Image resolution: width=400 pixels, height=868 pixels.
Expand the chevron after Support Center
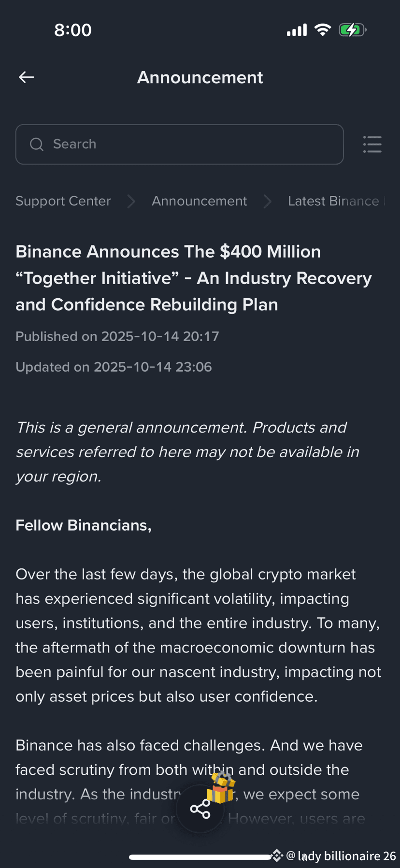[130, 202]
